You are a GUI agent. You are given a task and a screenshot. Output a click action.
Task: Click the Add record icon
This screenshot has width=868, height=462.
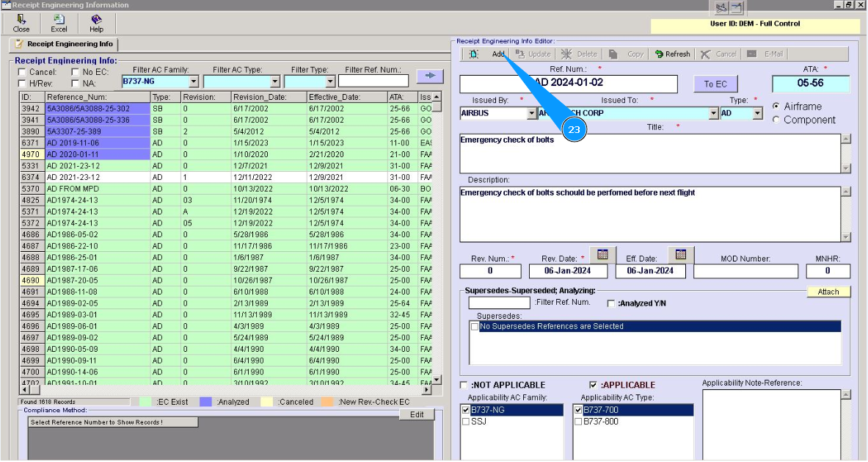pyautogui.click(x=473, y=54)
